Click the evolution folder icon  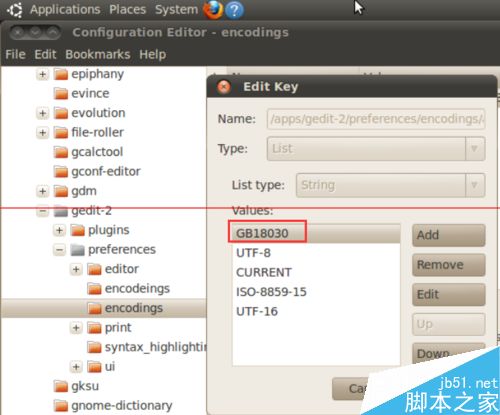[x=61, y=113]
